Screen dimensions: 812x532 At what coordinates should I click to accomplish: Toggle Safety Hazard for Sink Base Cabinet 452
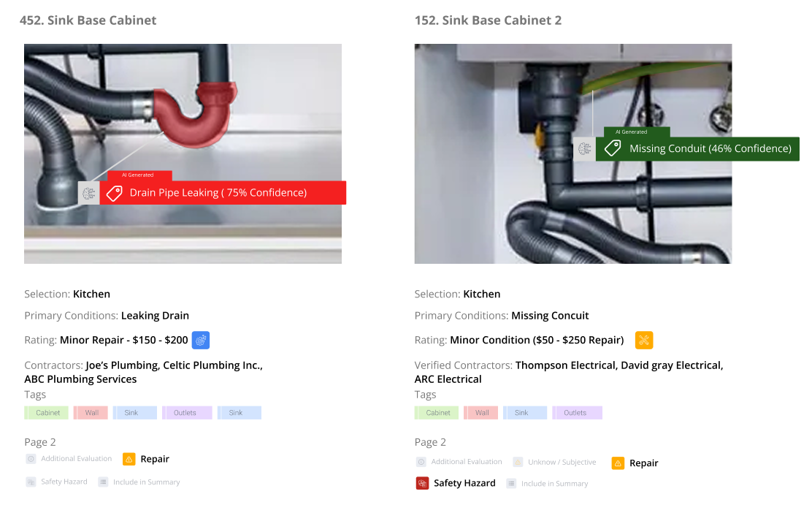point(56,482)
